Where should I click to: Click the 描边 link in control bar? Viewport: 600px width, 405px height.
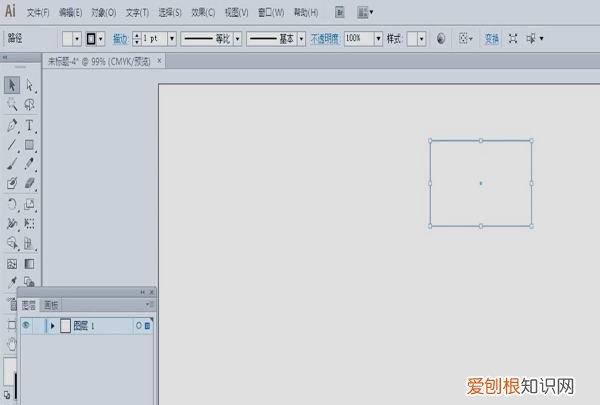(x=120, y=38)
